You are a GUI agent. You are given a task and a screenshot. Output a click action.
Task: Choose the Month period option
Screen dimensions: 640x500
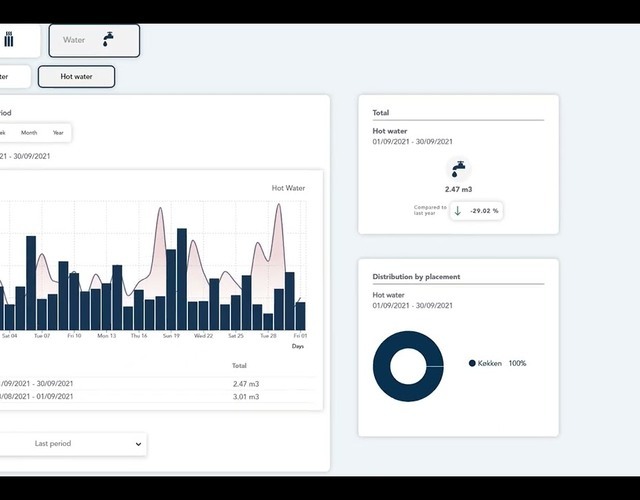point(29,132)
